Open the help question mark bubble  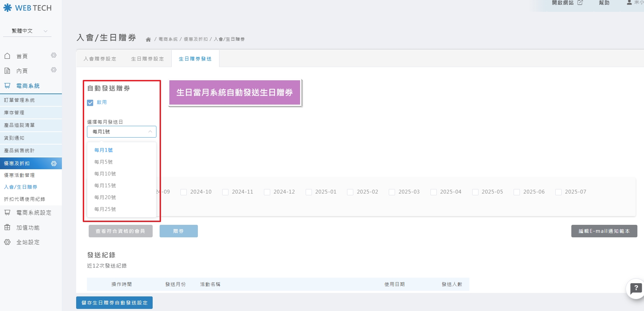636,288
